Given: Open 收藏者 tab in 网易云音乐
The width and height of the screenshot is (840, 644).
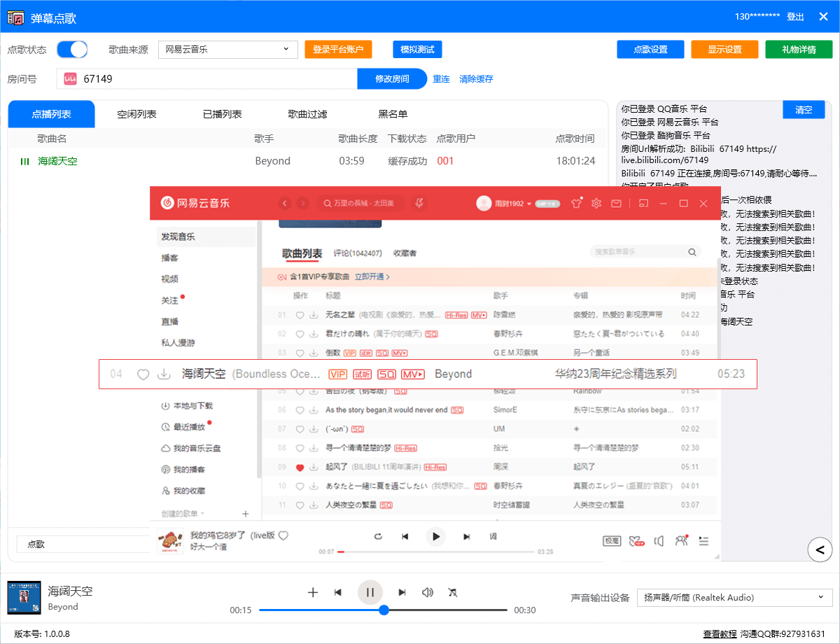Looking at the screenshot, I should 405,253.
